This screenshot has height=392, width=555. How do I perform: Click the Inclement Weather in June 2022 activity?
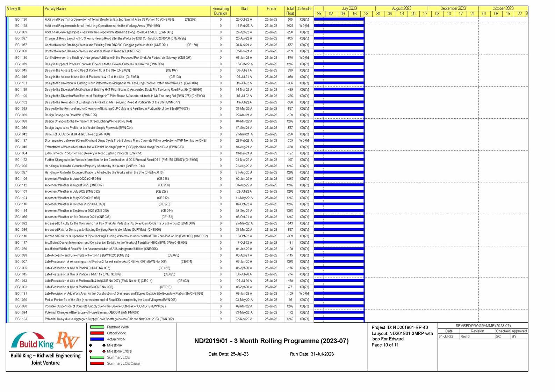[73, 179]
